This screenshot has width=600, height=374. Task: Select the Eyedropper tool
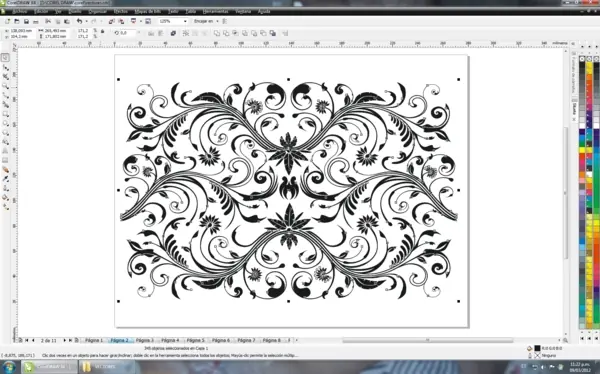[x=5, y=179]
